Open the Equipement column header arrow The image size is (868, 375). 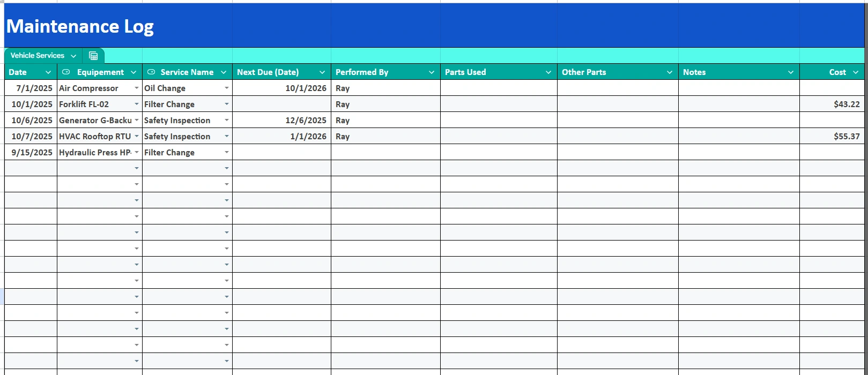click(x=133, y=72)
